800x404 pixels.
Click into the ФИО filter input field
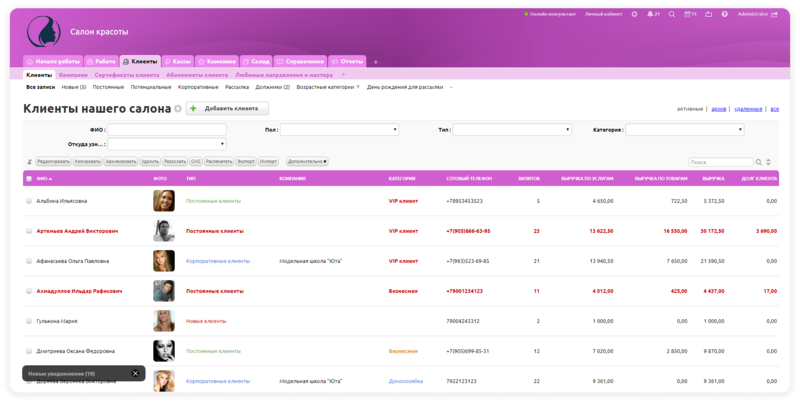(152, 130)
